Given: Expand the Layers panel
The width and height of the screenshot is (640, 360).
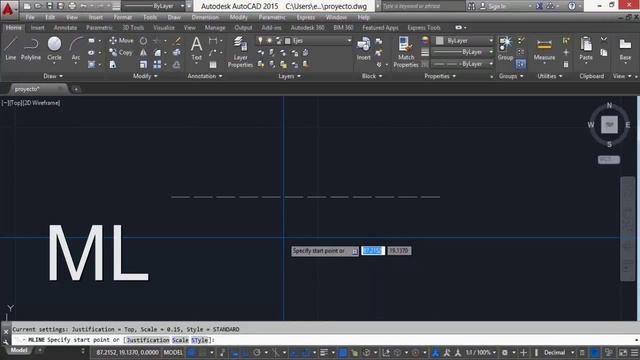Looking at the screenshot, I should coord(289,76).
